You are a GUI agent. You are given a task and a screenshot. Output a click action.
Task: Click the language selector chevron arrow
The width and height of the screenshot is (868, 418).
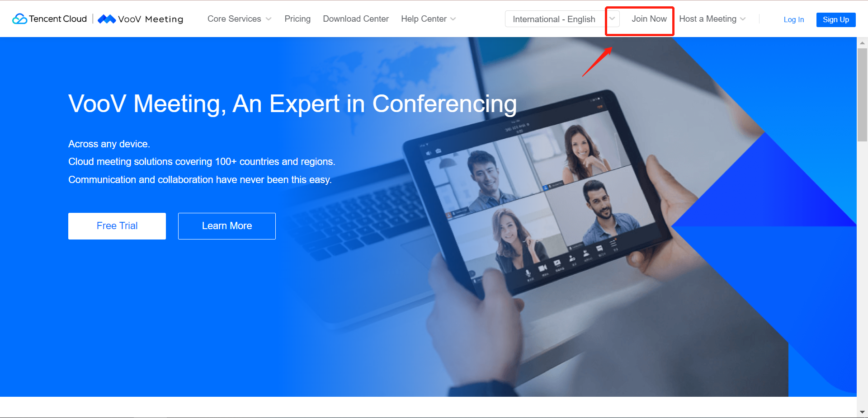pyautogui.click(x=612, y=19)
